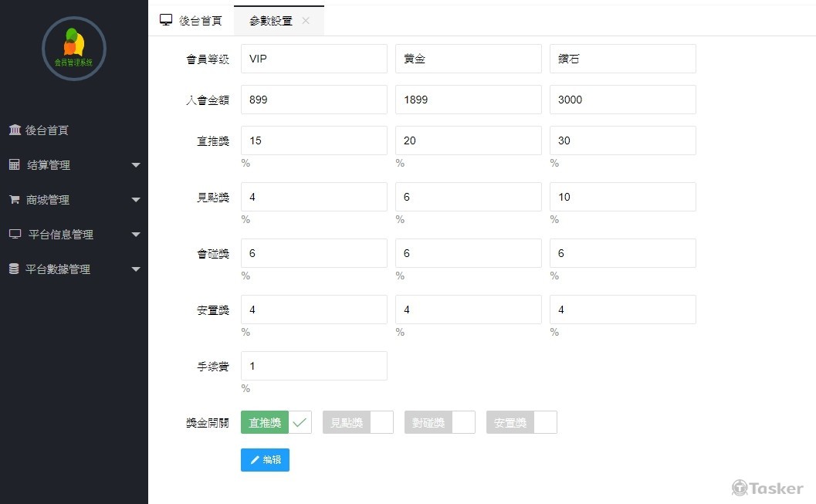Expand the 结算管理 sidebar menu arrow
Viewport: 816px width, 504px height.
coord(136,165)
